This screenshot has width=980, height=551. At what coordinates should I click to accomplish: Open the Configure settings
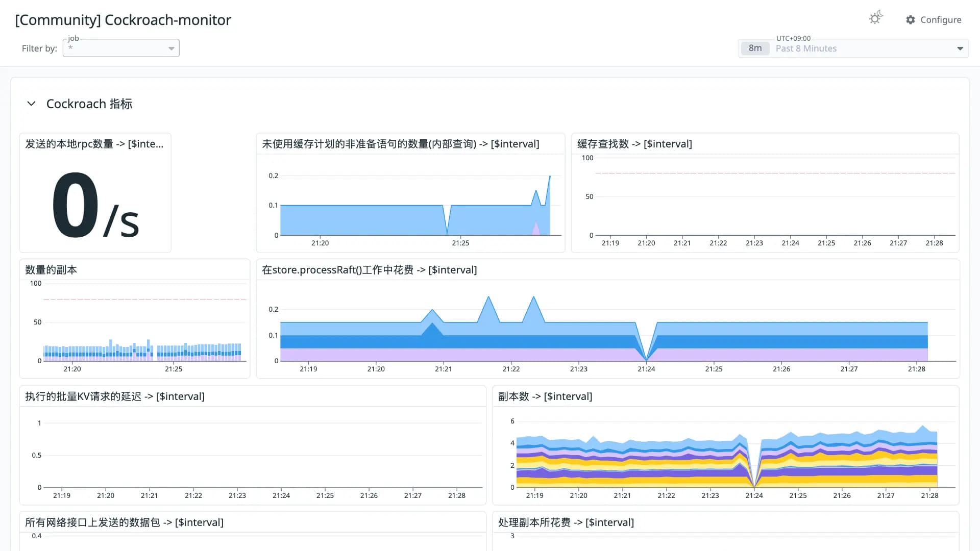(x=934, y=19)
